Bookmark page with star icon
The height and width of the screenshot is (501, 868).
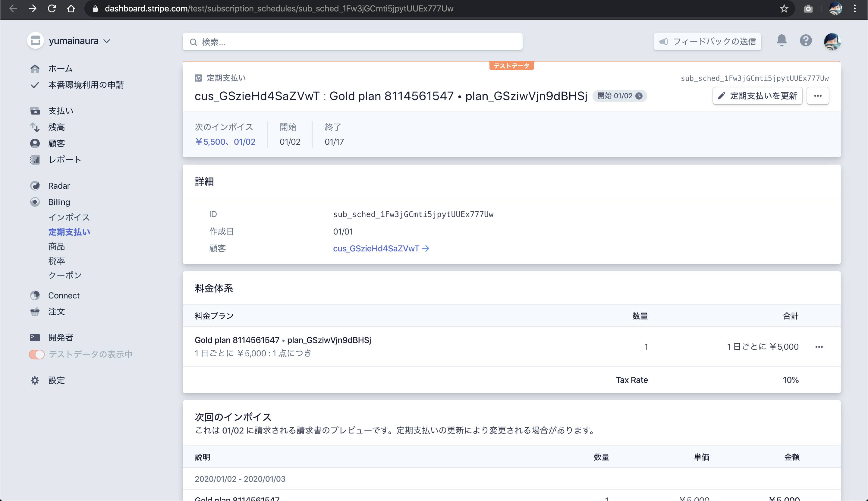pyautogui.click(x=784, y=9)
